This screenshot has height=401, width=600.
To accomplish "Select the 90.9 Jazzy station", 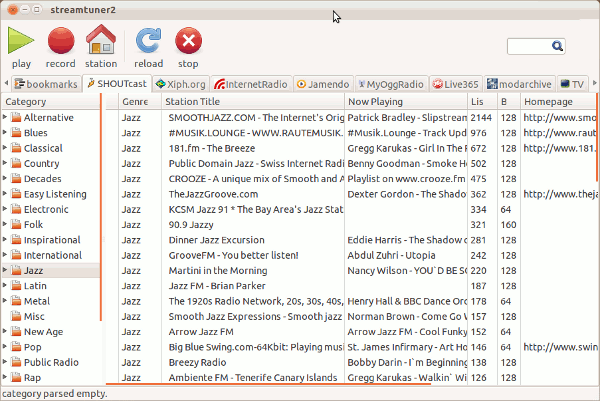I will 351,225.
